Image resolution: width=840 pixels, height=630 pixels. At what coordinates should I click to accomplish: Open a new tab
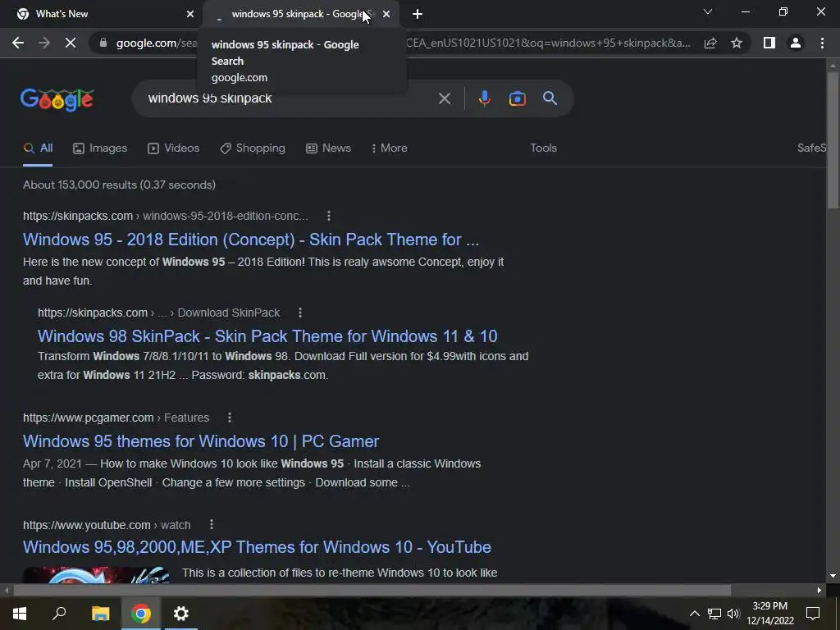pos(418,14)
